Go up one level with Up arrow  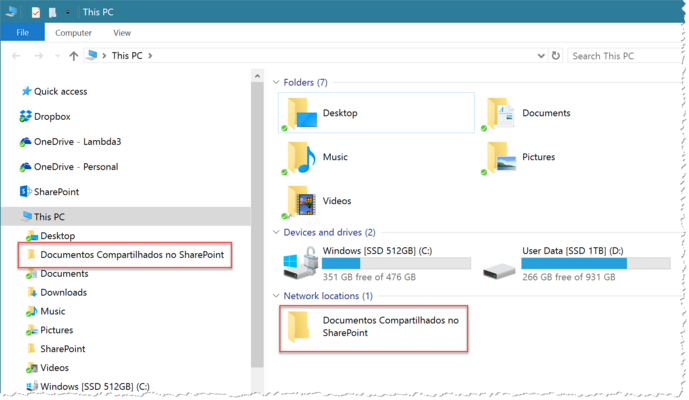click(x=73, y=56)
